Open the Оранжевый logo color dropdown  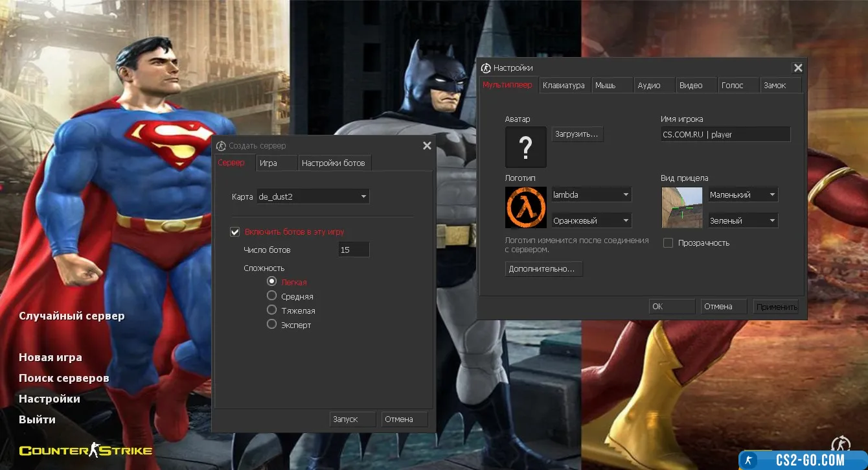coord(591,220)
